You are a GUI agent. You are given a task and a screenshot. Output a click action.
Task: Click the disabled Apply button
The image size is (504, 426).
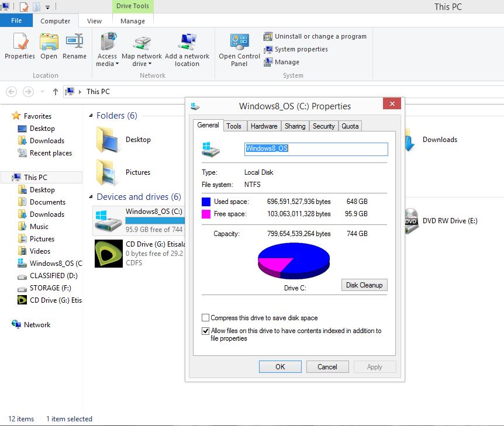pos(375,366)
